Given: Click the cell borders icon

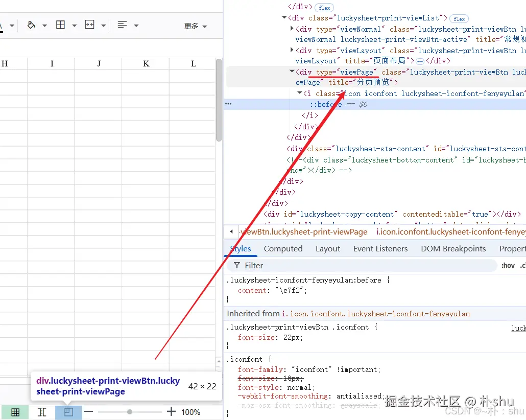Looking at the screenshot, I should click(x=60, y=25).
